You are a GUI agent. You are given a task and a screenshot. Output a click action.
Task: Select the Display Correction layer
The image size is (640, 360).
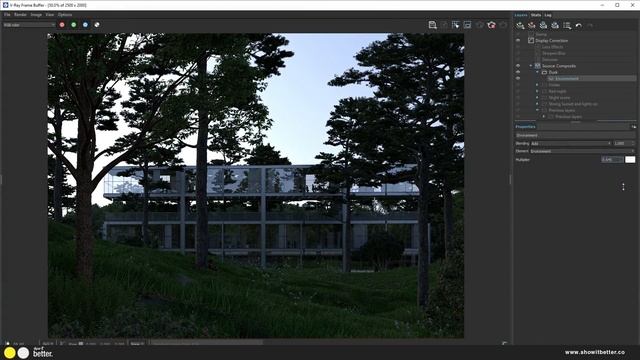[x=551, y=40]
